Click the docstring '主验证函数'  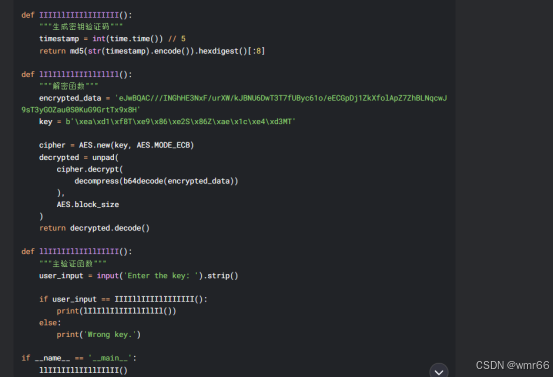pyautogui.click(x=72, y=263)
